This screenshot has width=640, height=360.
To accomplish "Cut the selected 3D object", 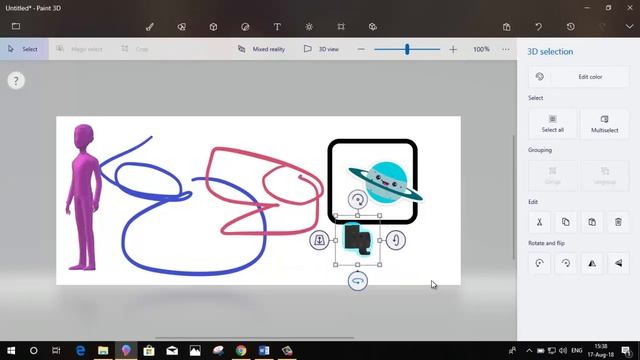I will point(539,222).
